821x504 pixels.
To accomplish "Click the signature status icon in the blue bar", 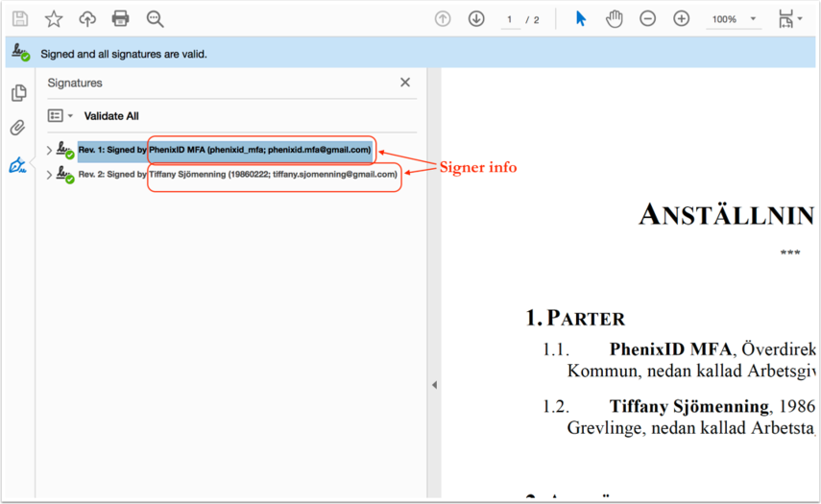I will [x=21, y=53].
